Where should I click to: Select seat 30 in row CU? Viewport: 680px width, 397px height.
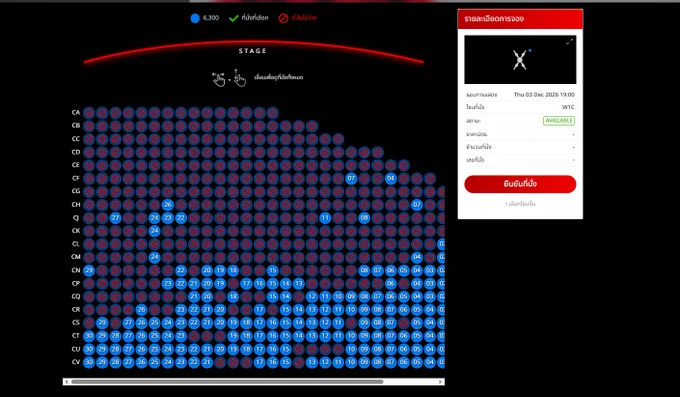tap(89, 349)
